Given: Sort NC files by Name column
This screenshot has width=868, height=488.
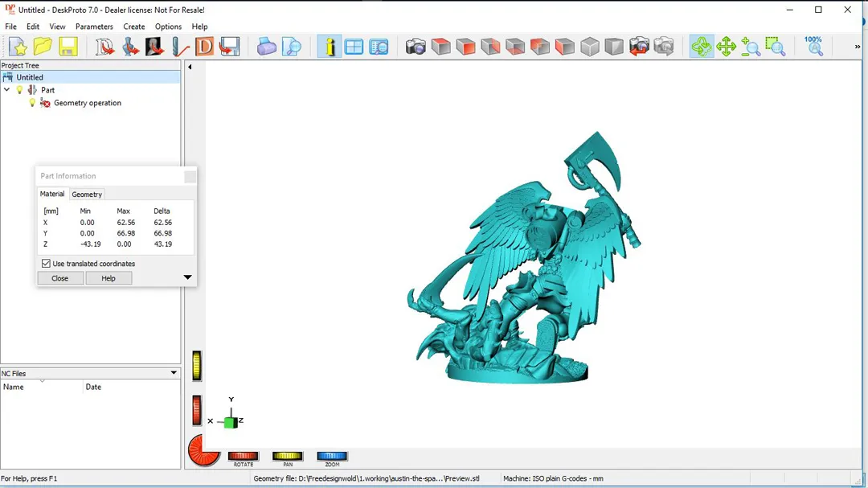Looking at the screenshot, I should pos(42,387).
